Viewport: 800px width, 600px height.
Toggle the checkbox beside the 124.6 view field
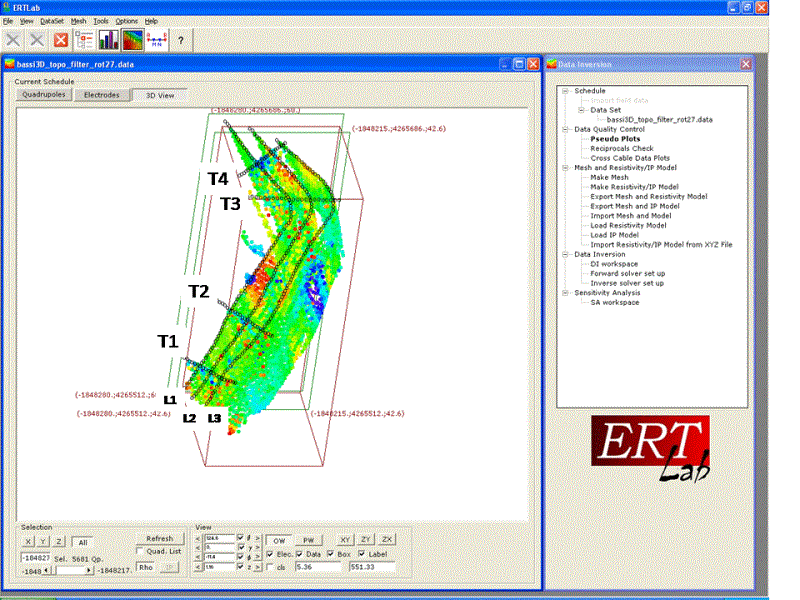(x=240, y=538)
